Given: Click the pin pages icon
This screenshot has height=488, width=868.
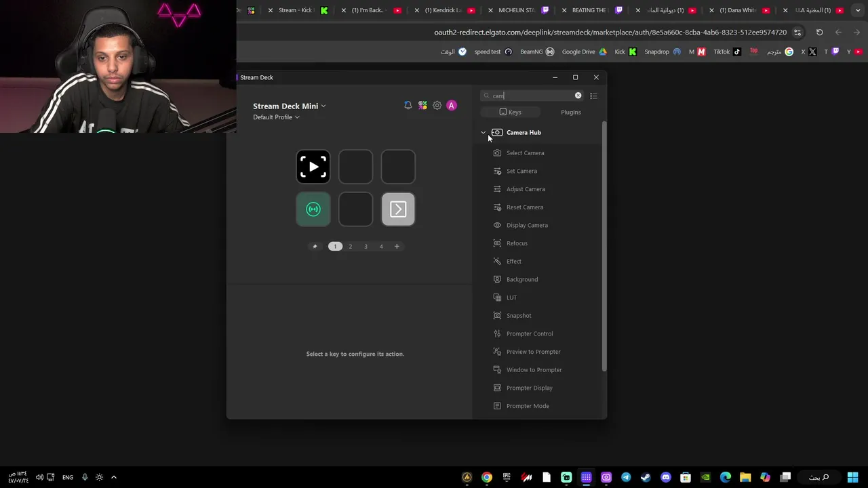Looking at the screenshot, I should [315, 247].
